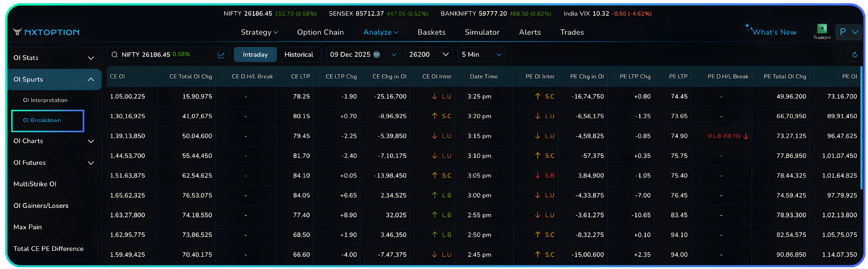Open the chart icon beside the search bar

point(222,54)
